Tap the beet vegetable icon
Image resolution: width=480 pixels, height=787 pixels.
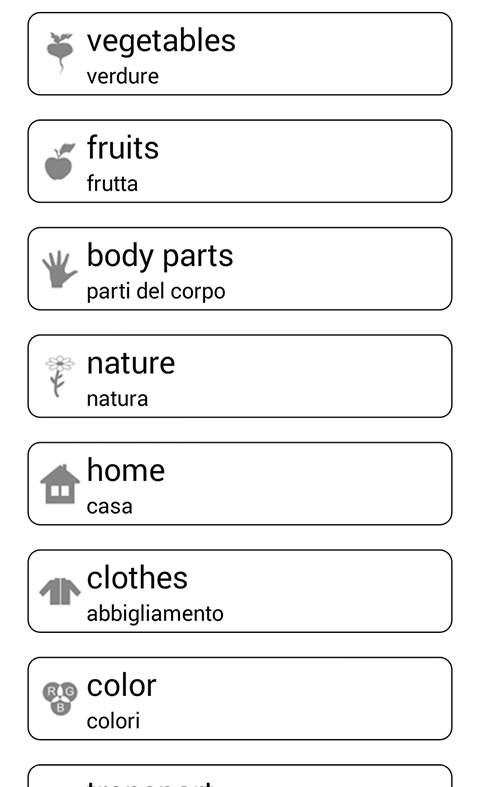(x=60, y=53)
